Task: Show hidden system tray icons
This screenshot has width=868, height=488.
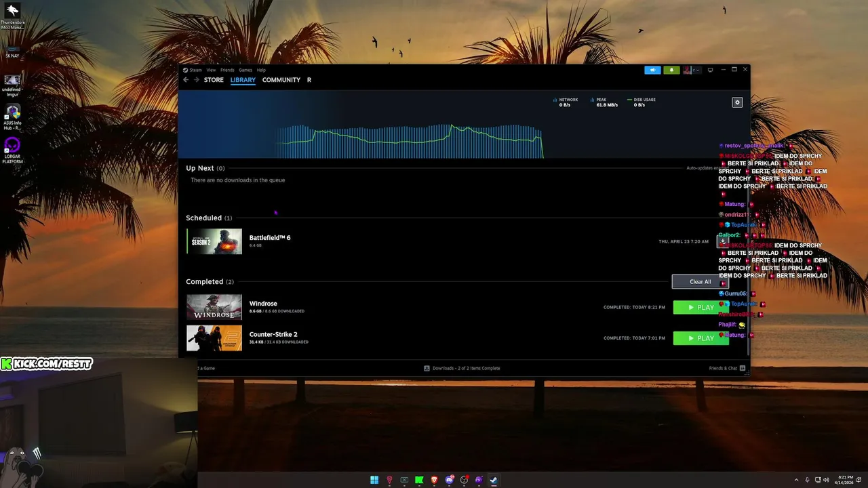Action: tap(797, 480)
